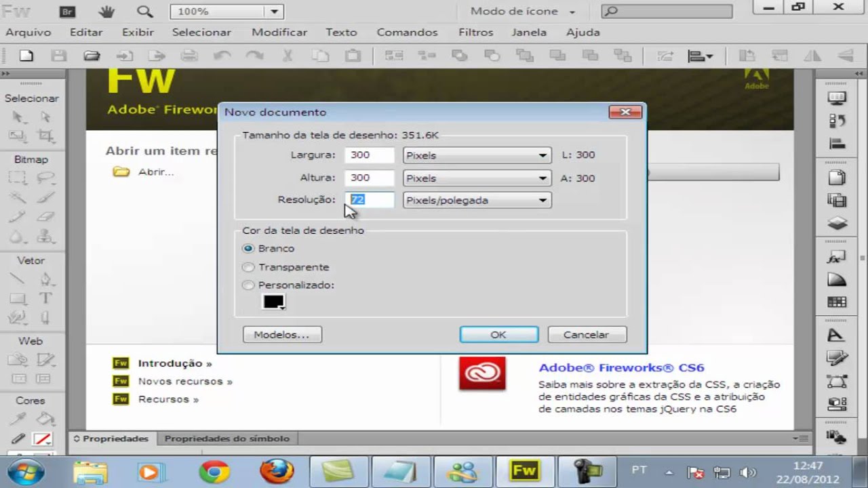868x488 pixels.
Task: Select the Rectangle vector tool
Action: 18,298
